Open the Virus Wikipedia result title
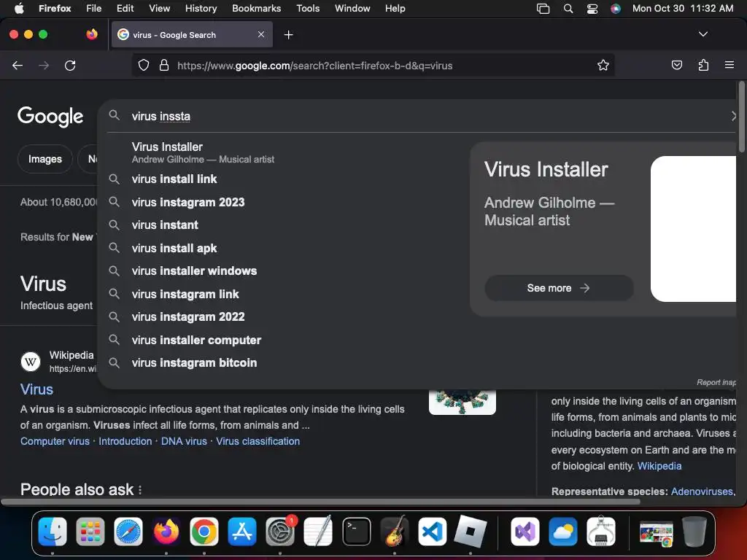The width and height of the screenshot is (747, 560). coord(36,389)
